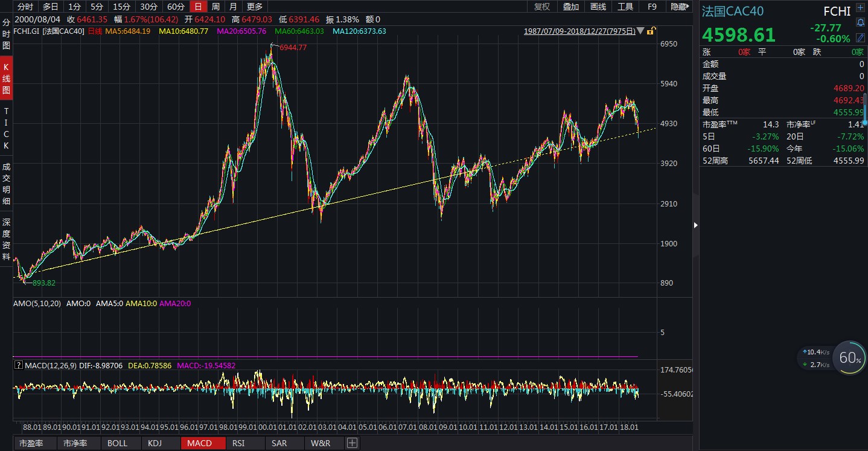Open the 画线 drawing tools menu

598,7
